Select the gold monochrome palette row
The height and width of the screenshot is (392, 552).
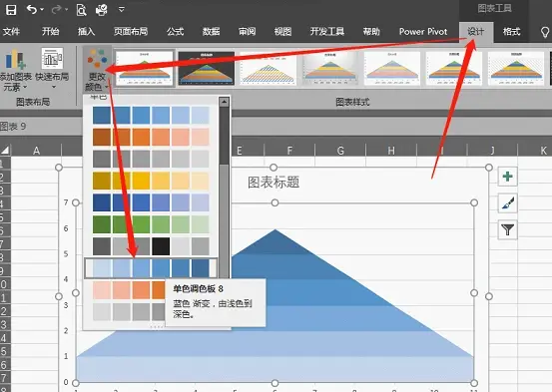(151, 181)
